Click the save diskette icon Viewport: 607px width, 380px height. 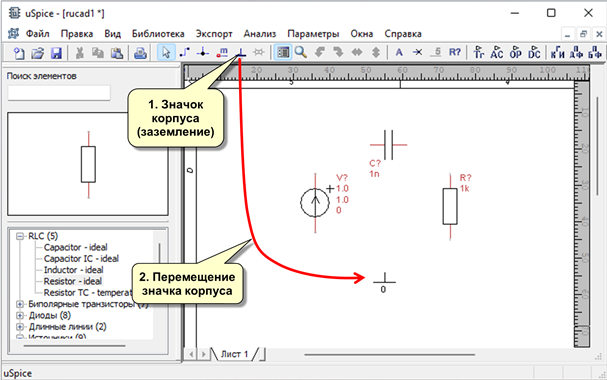click(x=57, y=53)
